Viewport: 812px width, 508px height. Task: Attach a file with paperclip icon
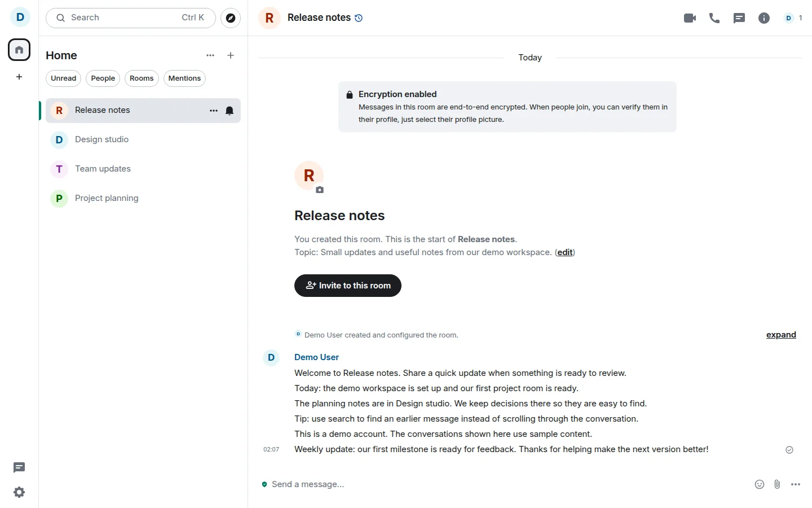pyautogui.click(x=778, y=484)
